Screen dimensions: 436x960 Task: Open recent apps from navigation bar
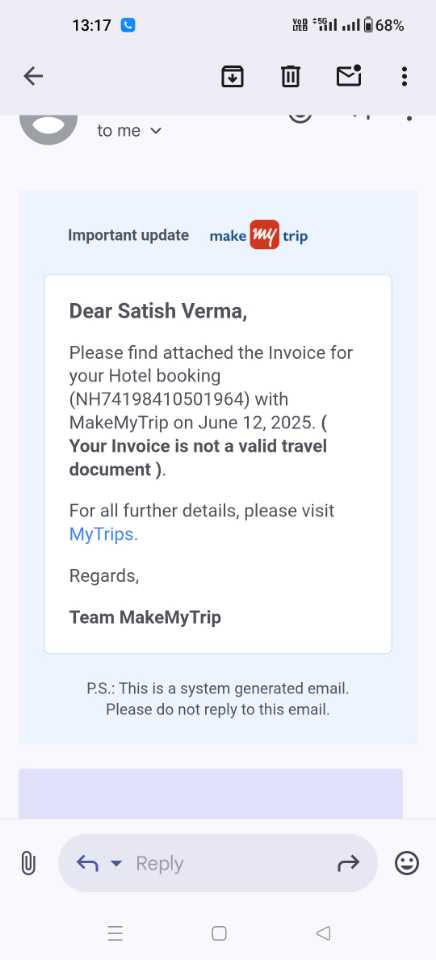115,933
